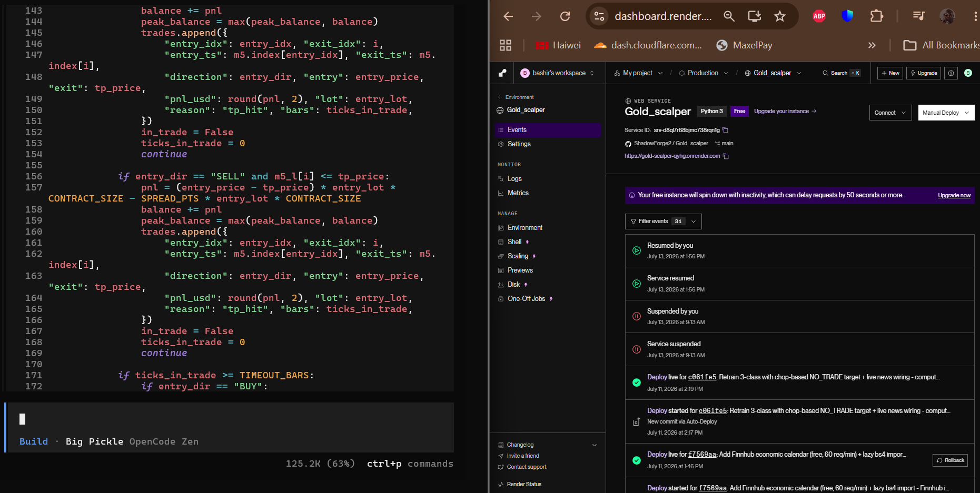The width and height of the screenshot is (980, 493).
Task: Open the green user account avatar
Action: tap(968, 73)
